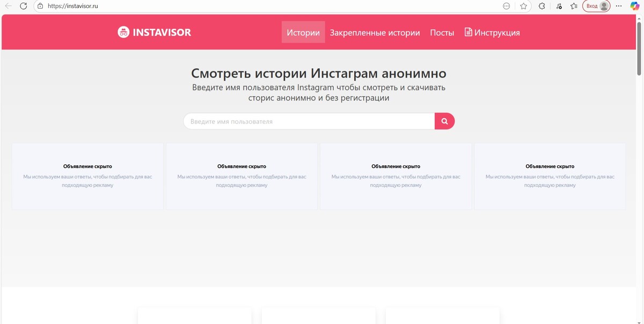
Task: Go to the Посты section
Action: [x=442, y=32]
